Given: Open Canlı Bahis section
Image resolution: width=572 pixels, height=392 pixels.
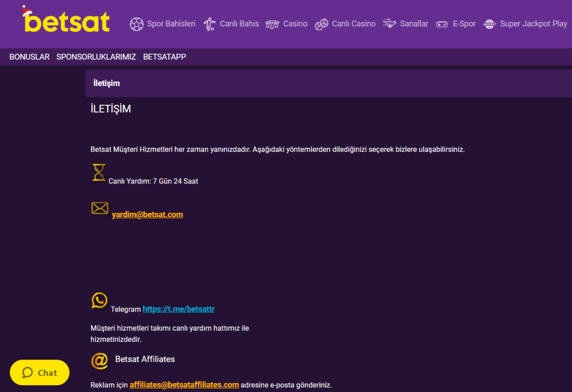Looking at the screenshot, I should tap(239, 23).
